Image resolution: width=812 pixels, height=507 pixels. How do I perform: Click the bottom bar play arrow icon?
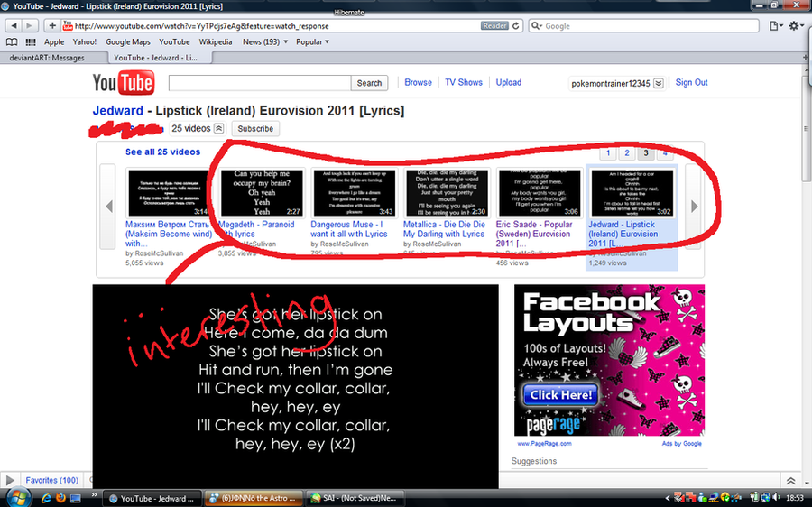9,480
